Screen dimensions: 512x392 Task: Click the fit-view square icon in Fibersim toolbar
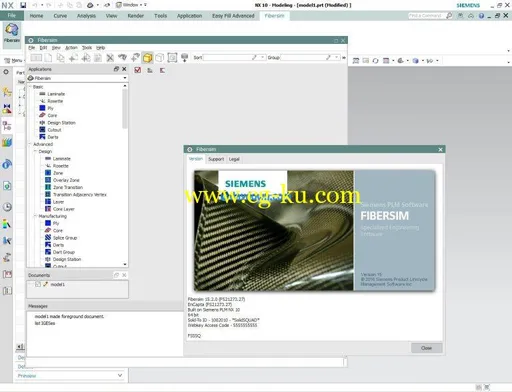point(172,58)
